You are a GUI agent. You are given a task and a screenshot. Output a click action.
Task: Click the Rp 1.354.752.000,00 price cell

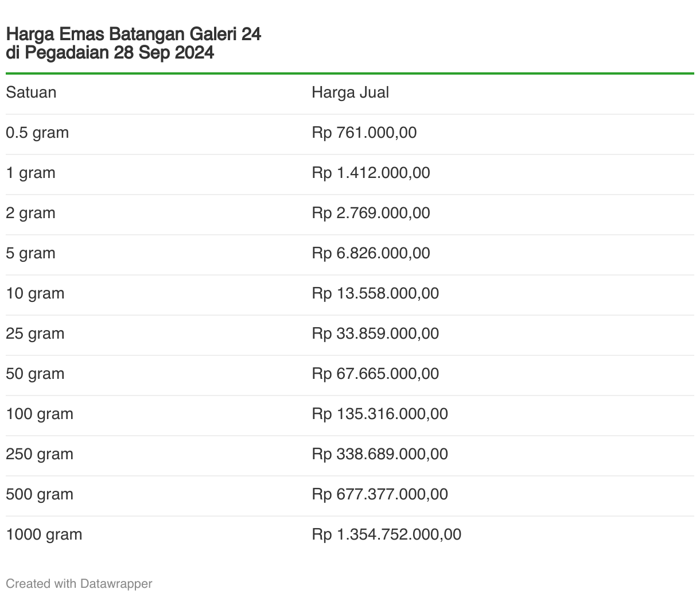click(x=386, y=534)
